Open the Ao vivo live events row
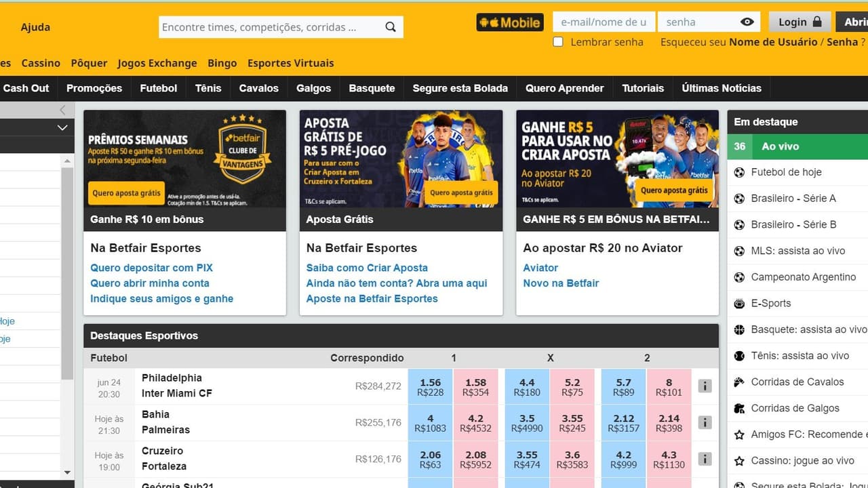The image size is (868, 488). click(797, 146)
